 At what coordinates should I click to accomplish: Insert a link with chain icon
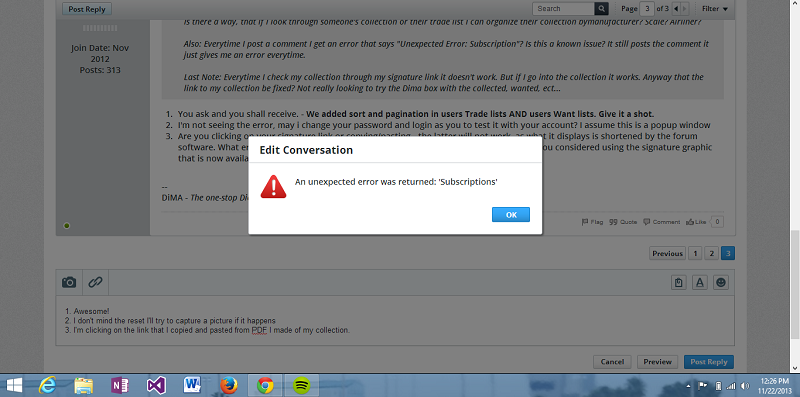pos(95,282)
